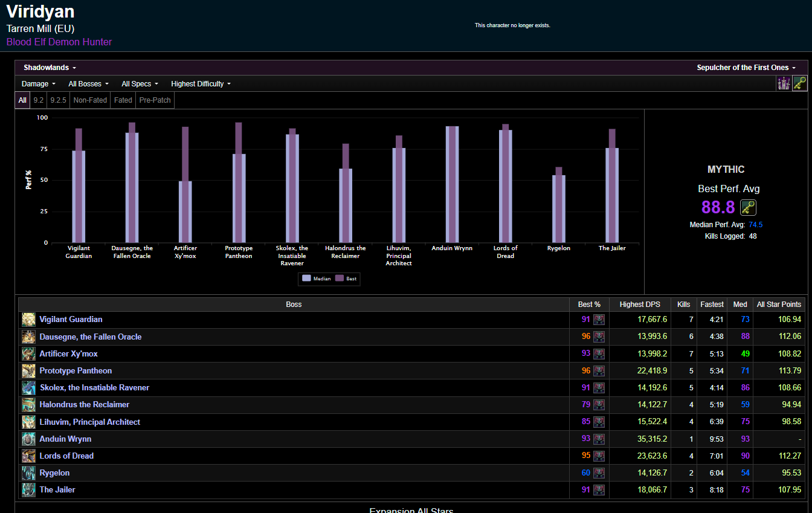The width and height of the screenshot is (812, 513).
Task: Switch to Mythic+ via toolbar key icon
Action: point(800,83)
